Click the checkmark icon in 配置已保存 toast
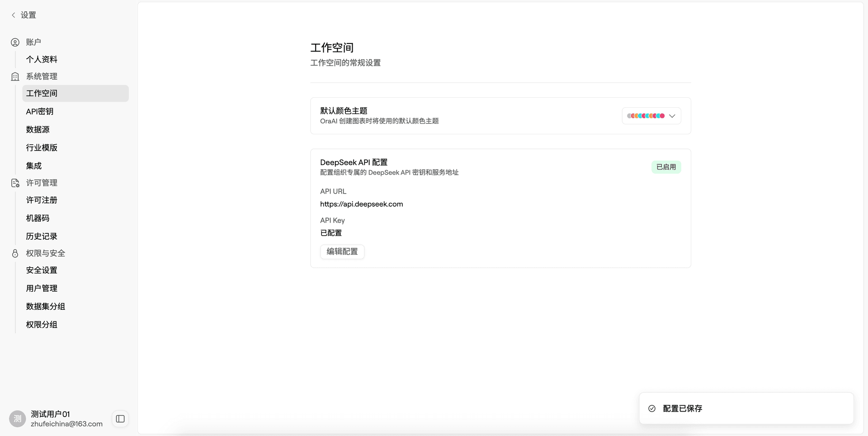Viewport: 868px width, 436px height. [652, 408]
